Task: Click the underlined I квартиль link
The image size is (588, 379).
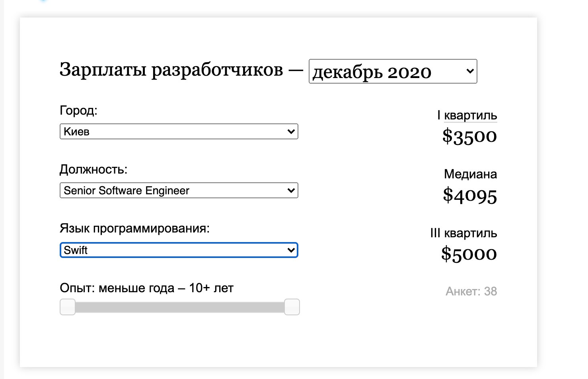Action: tap(470, 115)
